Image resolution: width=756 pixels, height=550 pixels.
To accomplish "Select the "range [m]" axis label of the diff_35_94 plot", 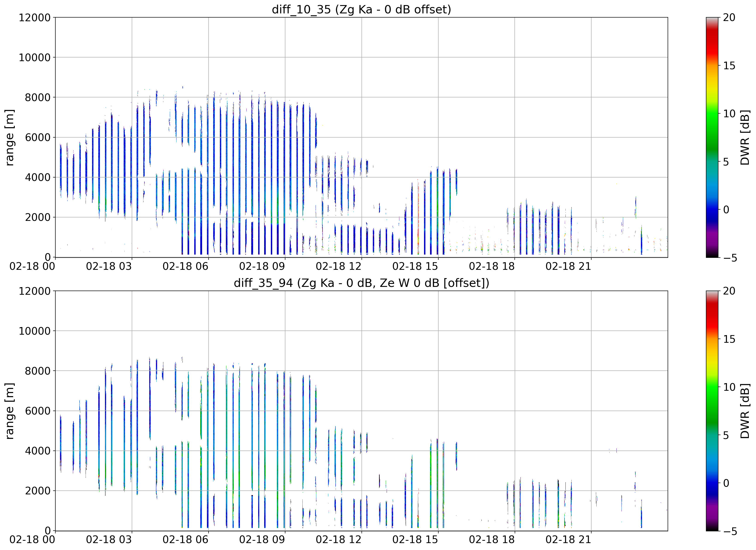I will [x=10, y=411].
